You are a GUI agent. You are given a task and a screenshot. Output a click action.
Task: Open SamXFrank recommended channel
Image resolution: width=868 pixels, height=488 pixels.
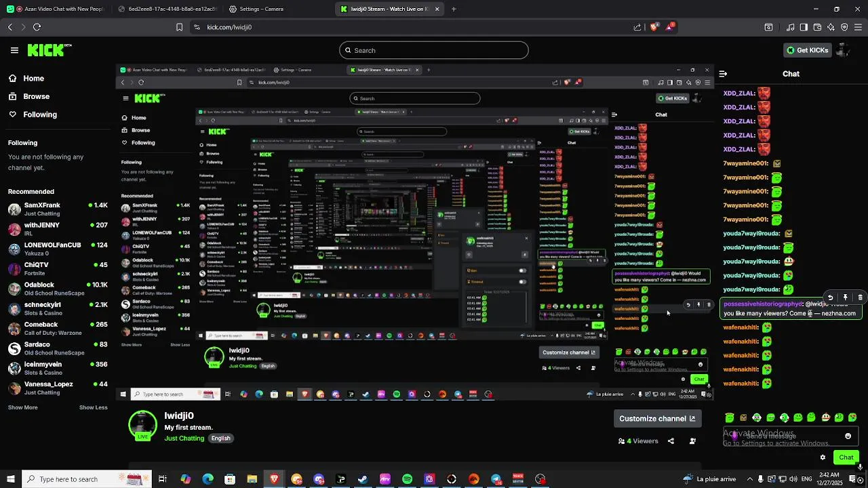pos(58,209)
